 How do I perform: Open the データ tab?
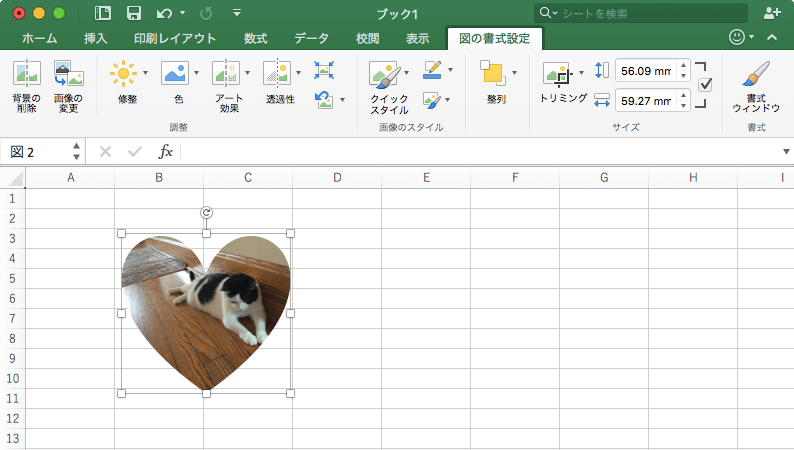click(x=311, y=38)
